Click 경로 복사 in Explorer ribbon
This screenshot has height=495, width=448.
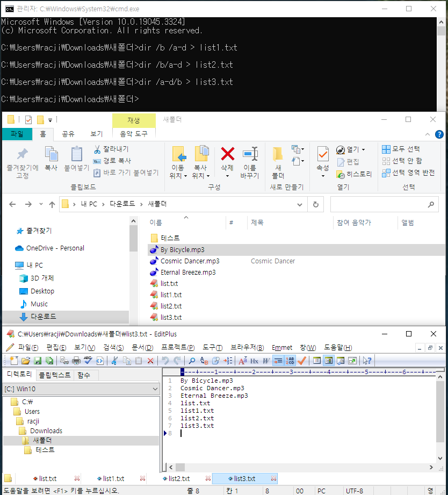(112, 161)
